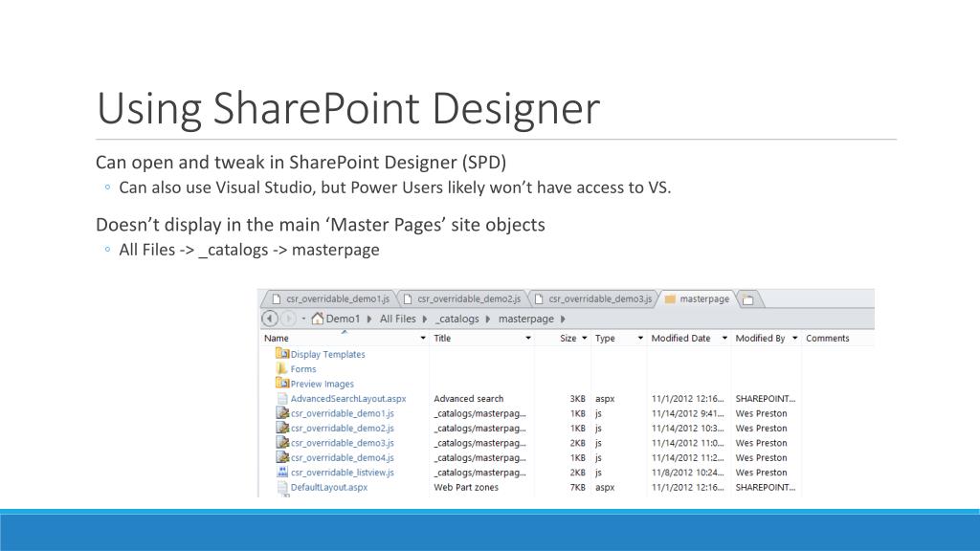Screen dimensions: 980x551
Task: Click the document icon on demo1.js tab
Action: (277, 299)
